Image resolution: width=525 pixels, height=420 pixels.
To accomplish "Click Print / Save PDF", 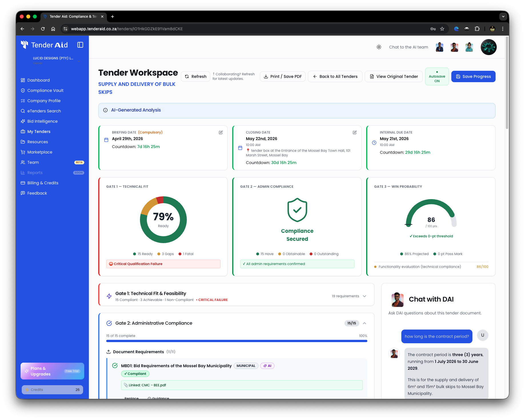I will (283, 76).
